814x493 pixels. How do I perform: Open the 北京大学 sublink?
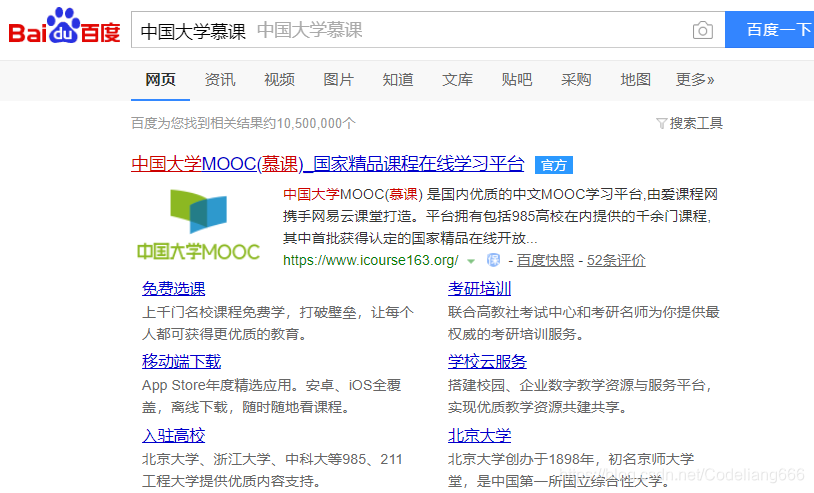480,435
